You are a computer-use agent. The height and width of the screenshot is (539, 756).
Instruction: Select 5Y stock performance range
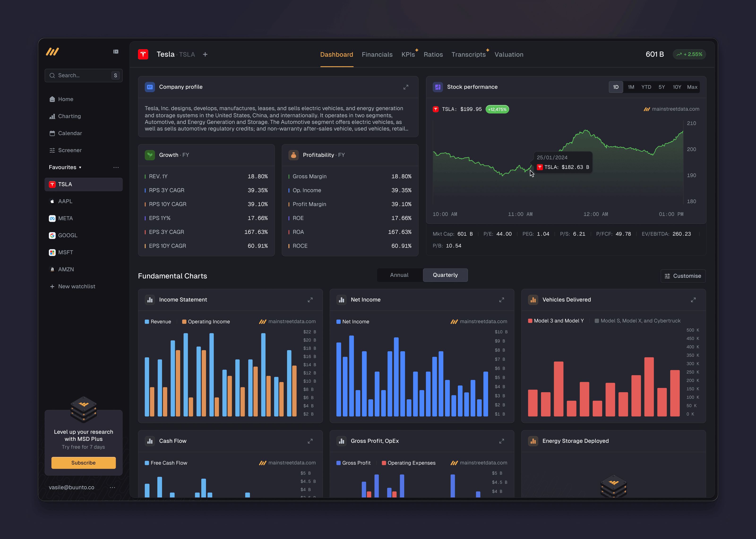tap(661, 87)
